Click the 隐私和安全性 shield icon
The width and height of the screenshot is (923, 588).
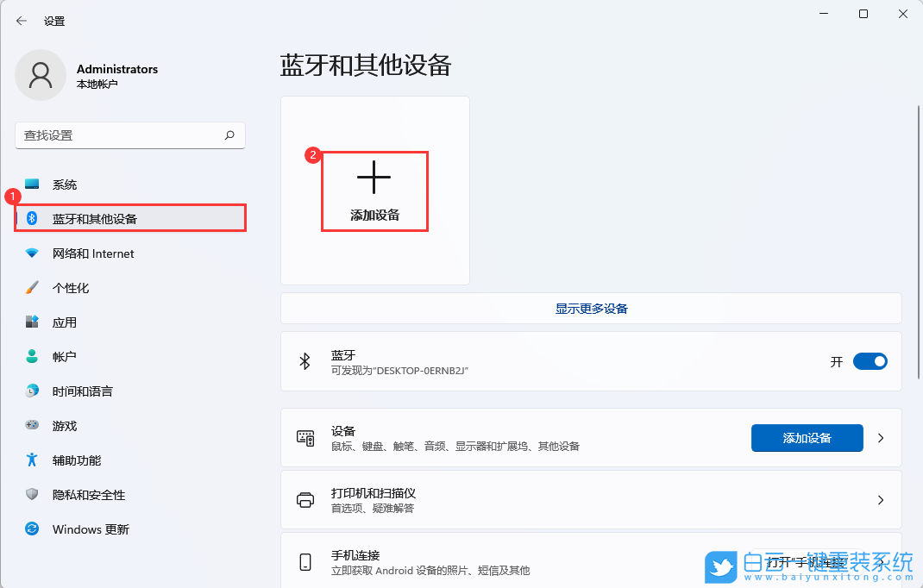coord(33,494)
